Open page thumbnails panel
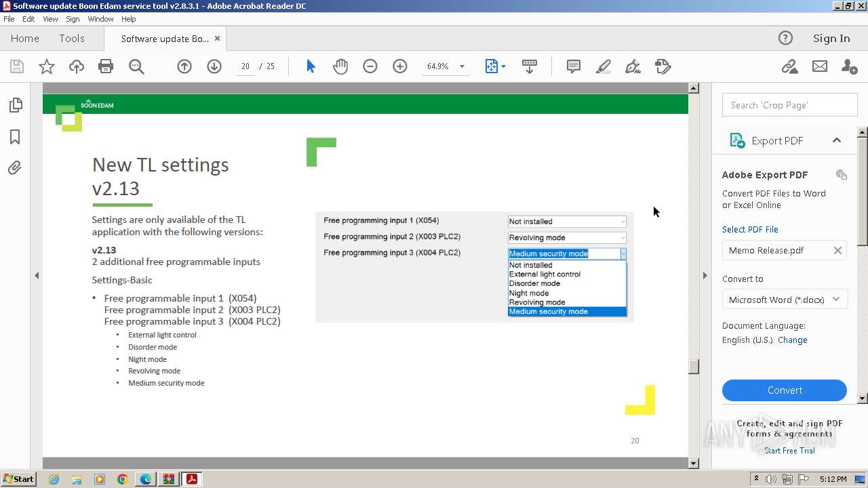Viewport: 868px width, 488px height. (15, 105)
